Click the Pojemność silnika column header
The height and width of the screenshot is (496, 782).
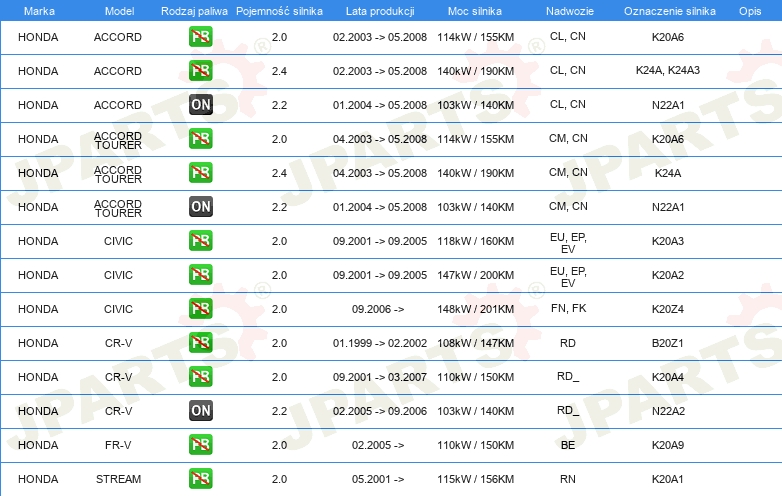coord(279,10)
